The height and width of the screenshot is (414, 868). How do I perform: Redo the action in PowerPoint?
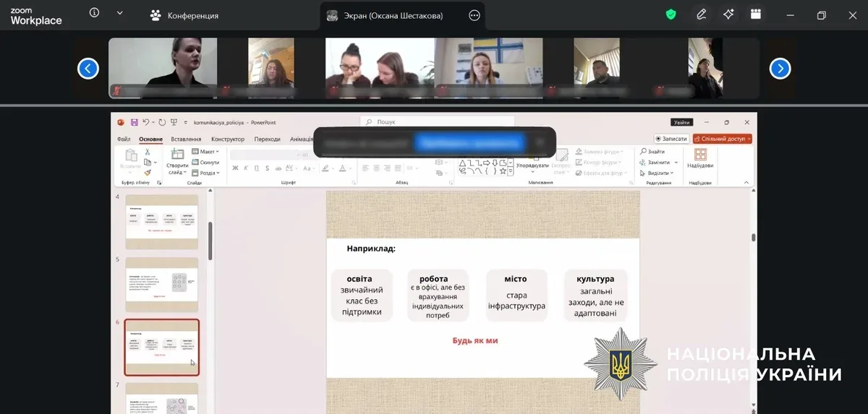coord(162,123)
